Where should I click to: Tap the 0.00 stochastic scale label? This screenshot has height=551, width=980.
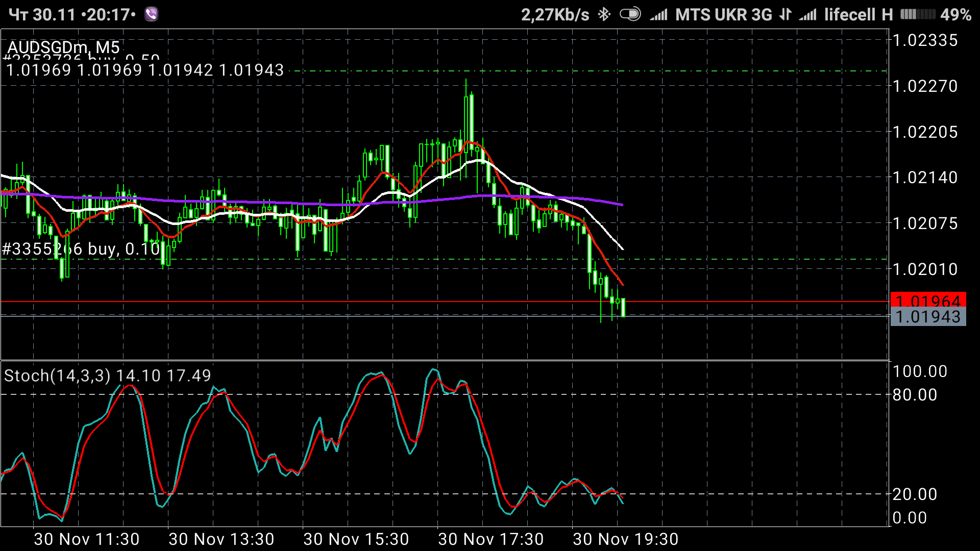pos(910,518)
